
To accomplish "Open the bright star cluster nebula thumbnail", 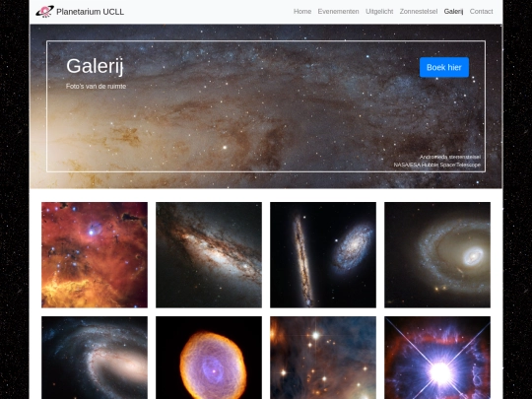I will pyautogui.click(x=323, y=358).
